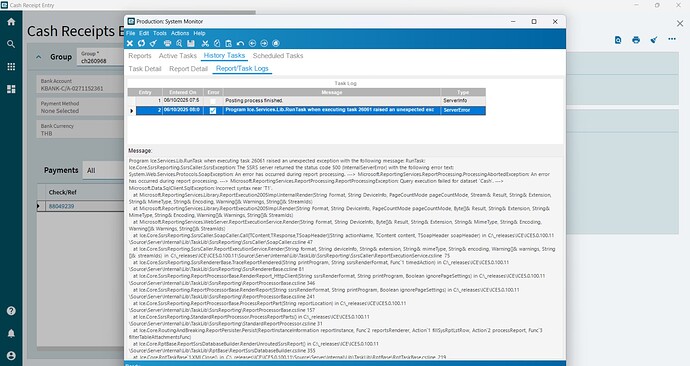Viewport: 690px width, 366px height.
Task: Click the Payment Method field None Selected
Action: point(80,107)
